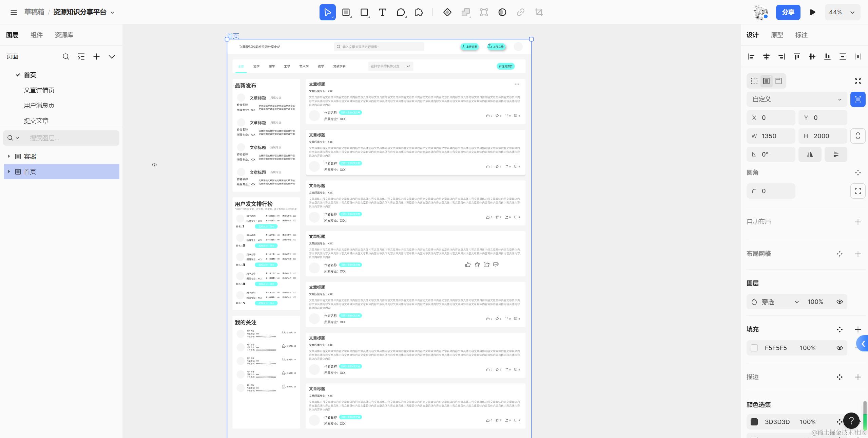Image resolution: width=868 pixels, height=438 pixels.
Task: Hide the F5F5F5 fill with eye
Action: 840,348
